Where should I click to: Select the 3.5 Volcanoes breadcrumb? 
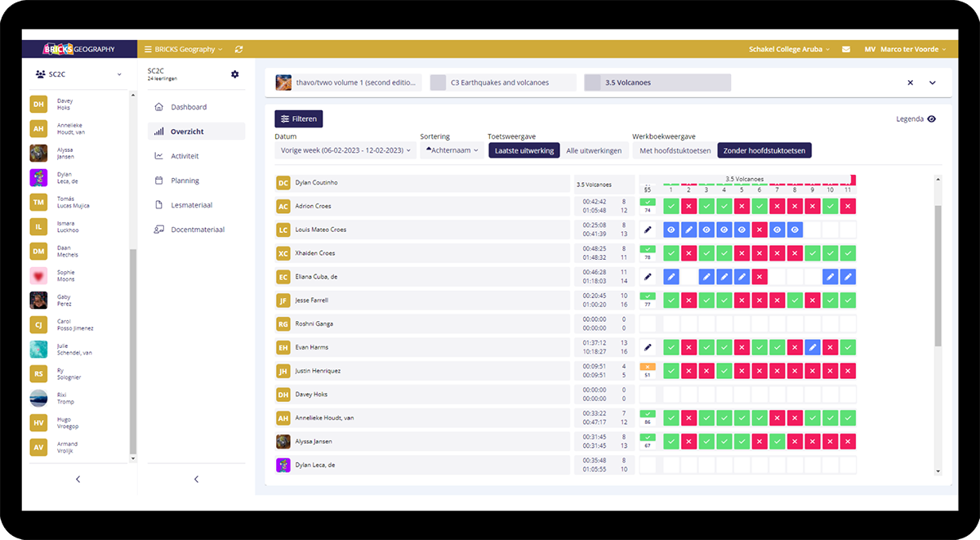click(x=657, y=83)
